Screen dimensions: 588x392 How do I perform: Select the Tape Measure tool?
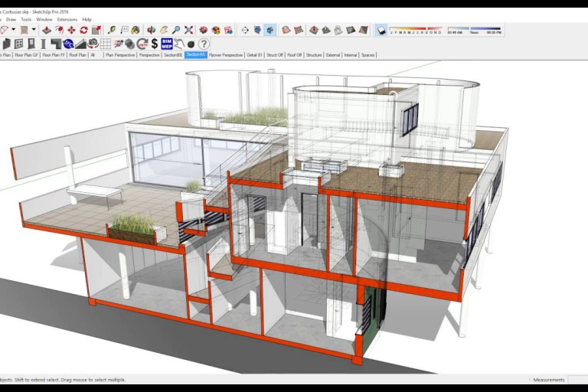coord(111,30)
